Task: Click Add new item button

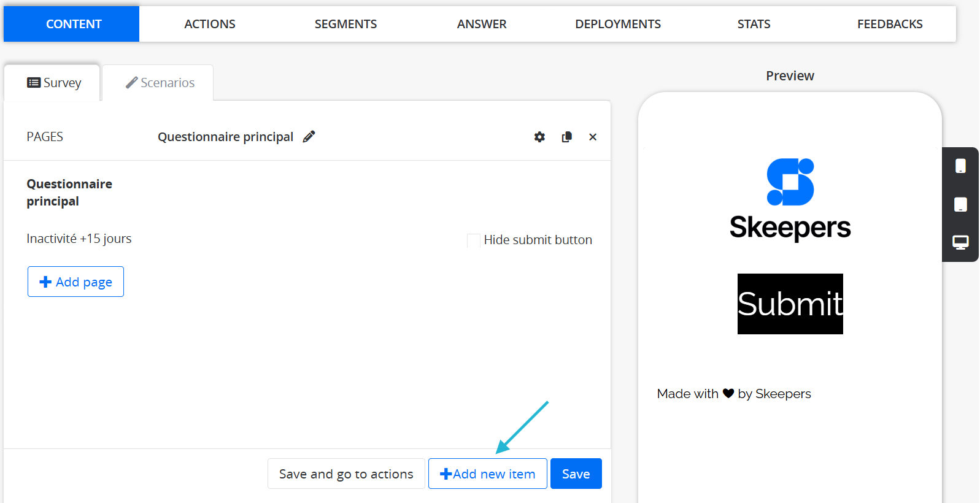Action: pyautogui.click(x=488, y=474)
